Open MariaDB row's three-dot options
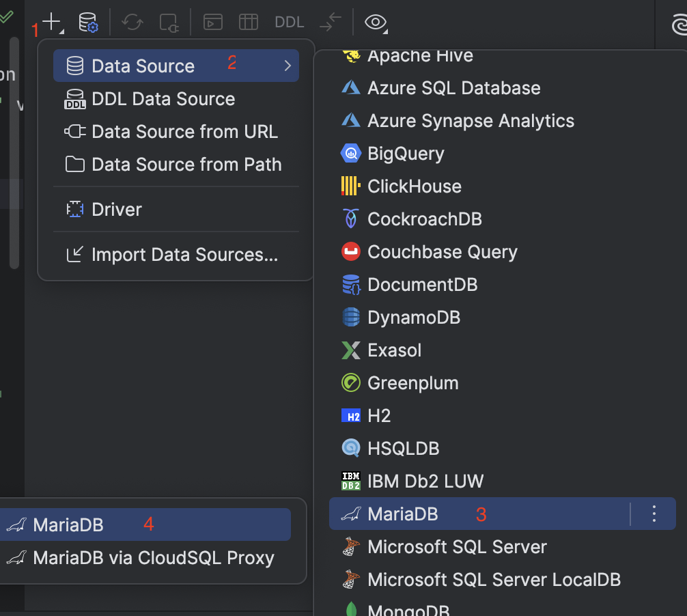 click(654, 514)
